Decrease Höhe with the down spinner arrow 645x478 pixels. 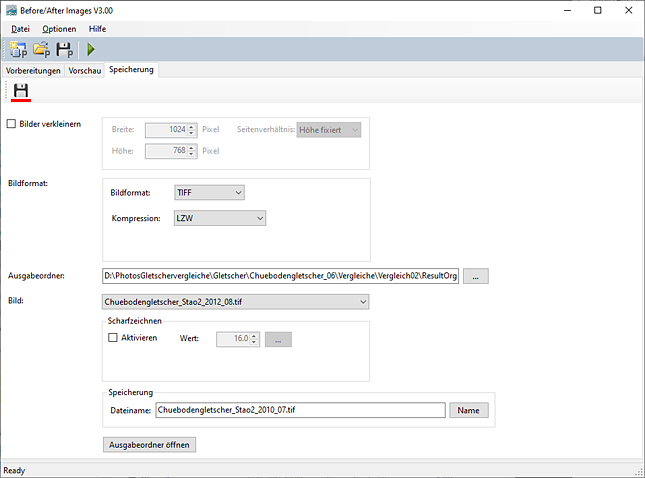[x=191, y=154]
